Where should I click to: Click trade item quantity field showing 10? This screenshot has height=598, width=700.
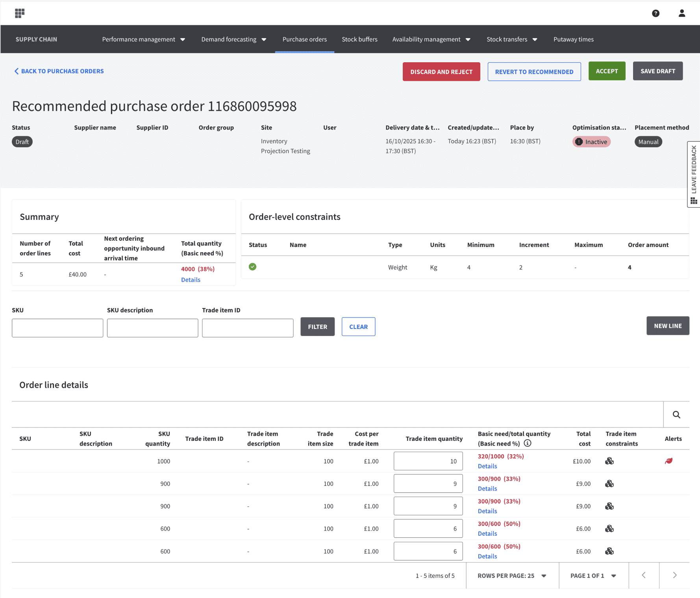[428, 461]
